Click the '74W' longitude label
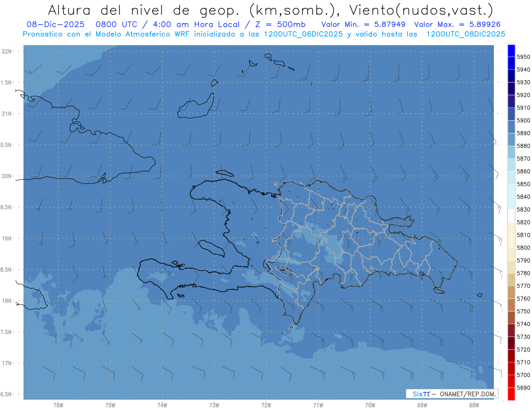 [x=162, y=405]
